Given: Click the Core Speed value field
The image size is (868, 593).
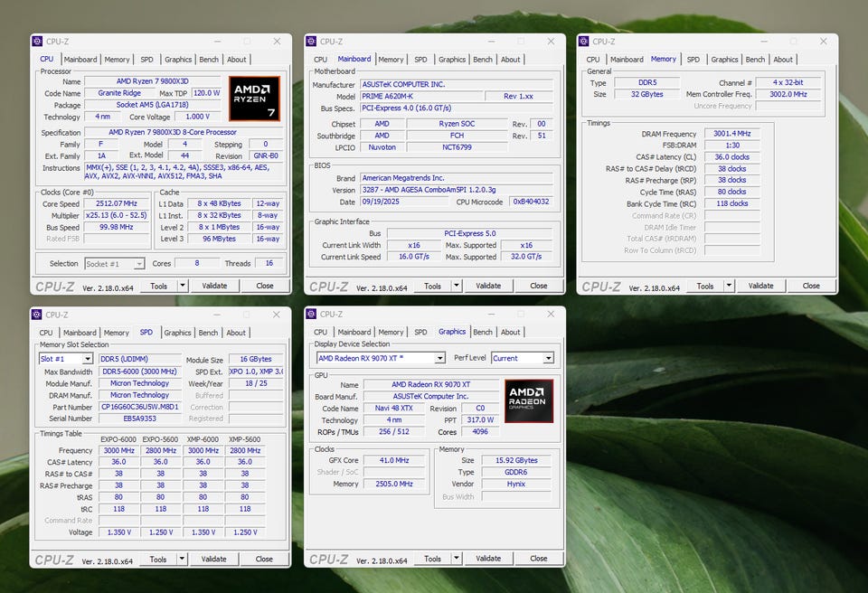Looking at the screenshot, I should point(118,204).
